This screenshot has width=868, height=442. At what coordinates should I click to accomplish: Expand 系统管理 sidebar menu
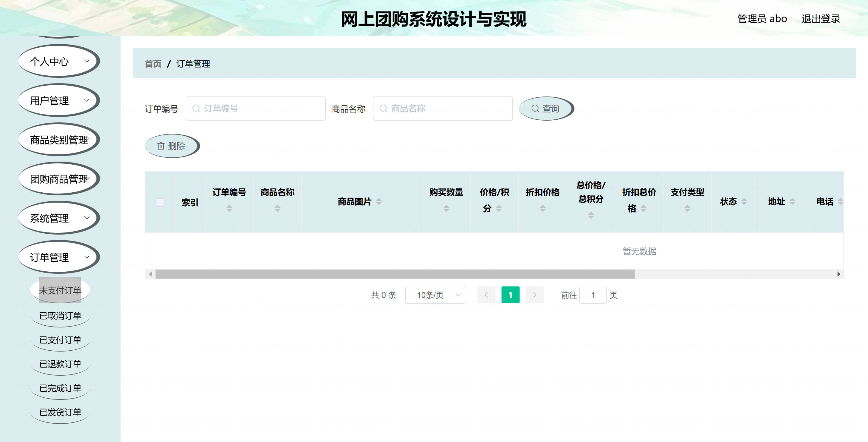point(59,218)
